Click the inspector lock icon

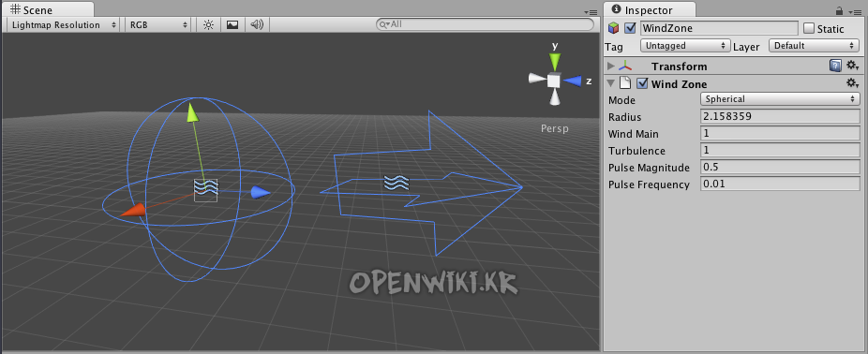pos(839,10)
